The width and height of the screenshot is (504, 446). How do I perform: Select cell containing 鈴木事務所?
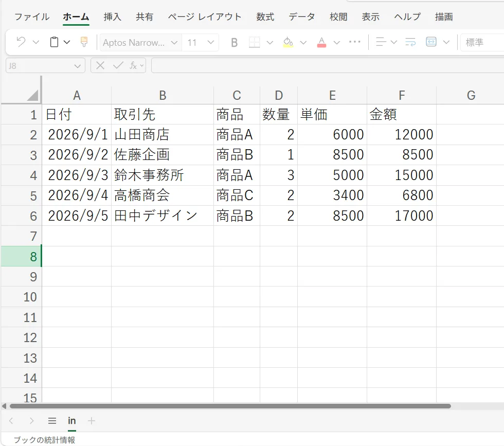pos(163,175)
